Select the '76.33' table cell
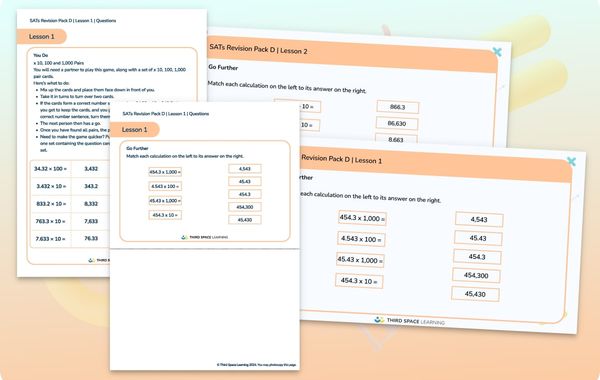 (x=91, y=239)
